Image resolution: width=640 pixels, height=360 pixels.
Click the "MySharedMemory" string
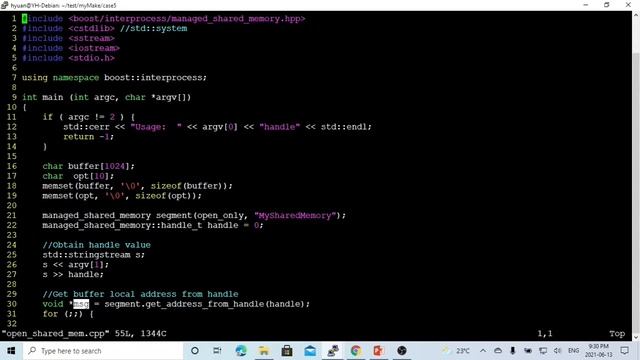[x=295, y=216]
